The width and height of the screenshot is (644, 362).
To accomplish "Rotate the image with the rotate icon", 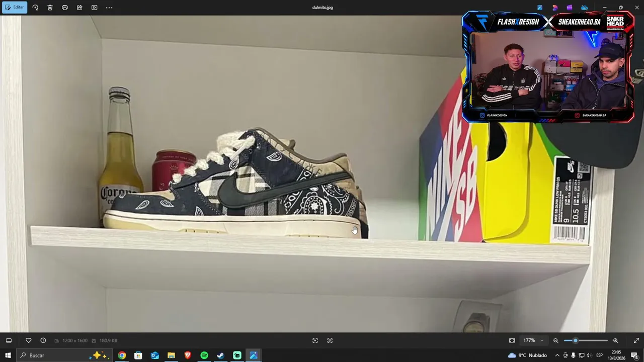I will click(35, 8).
